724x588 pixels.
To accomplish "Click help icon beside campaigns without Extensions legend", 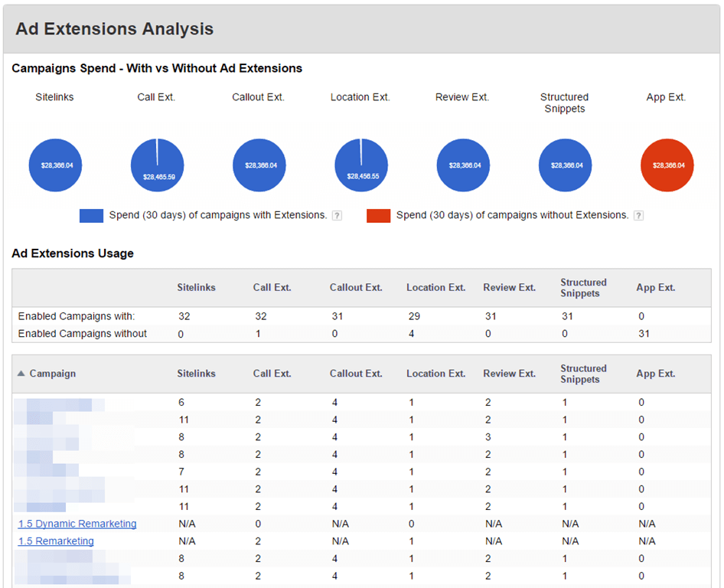I will [x=638, y=216].
